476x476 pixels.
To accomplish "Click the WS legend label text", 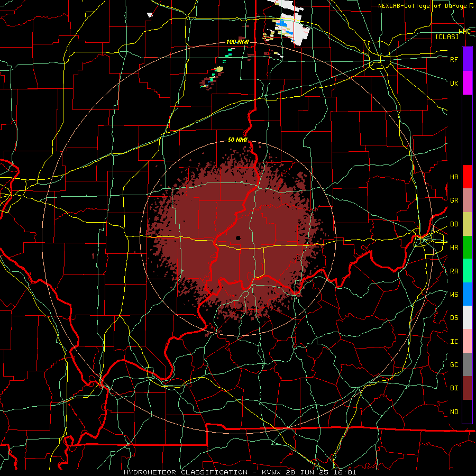I will coord(454,295).
